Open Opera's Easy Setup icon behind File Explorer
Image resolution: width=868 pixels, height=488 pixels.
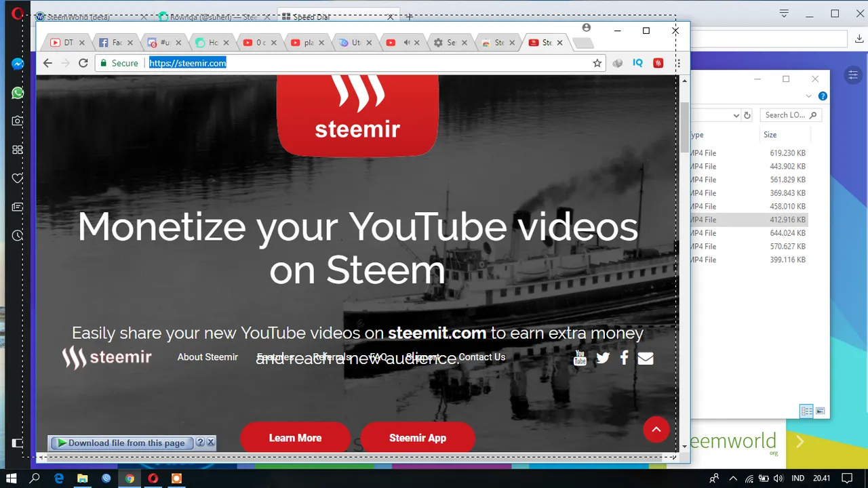click(x=853, y=75)
